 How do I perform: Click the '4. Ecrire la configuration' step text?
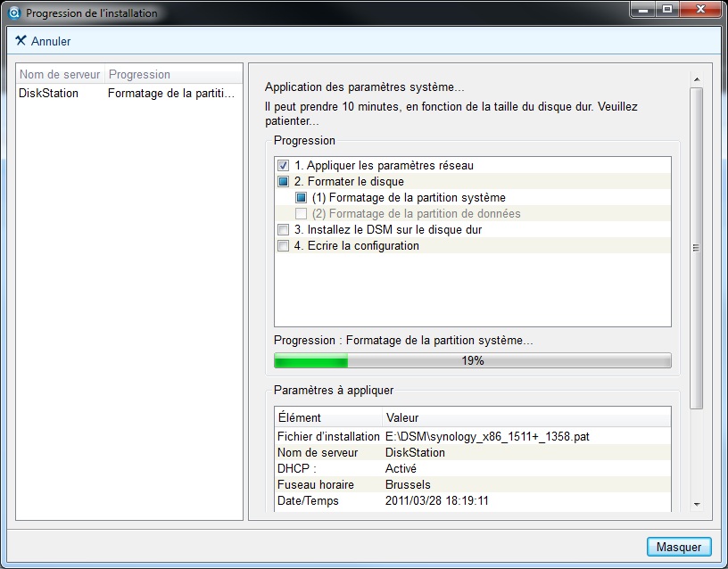357,245
